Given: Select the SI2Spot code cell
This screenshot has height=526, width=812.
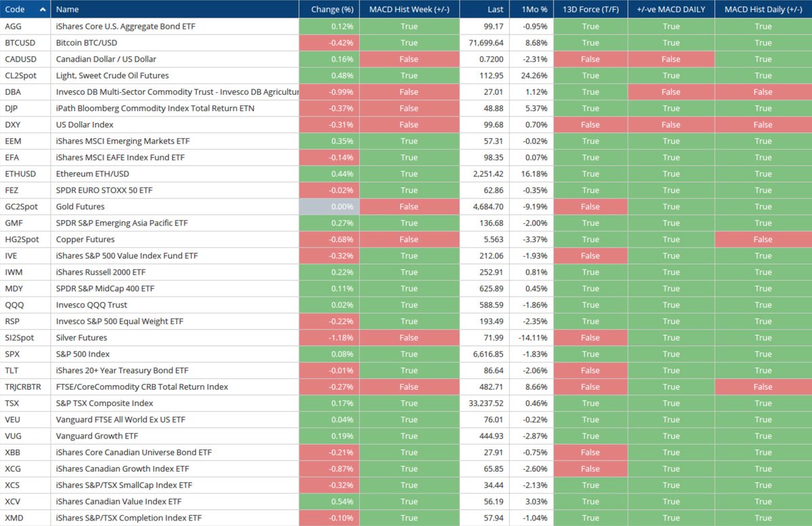Looking at the screenshot, I should [26, 337].
